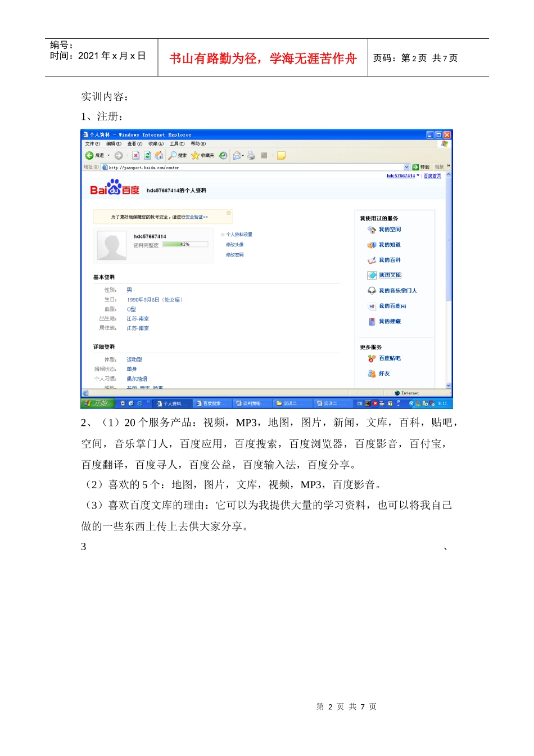Click the IE Forward arrow icon
534x756 pixels.
[x=119, y=155]
